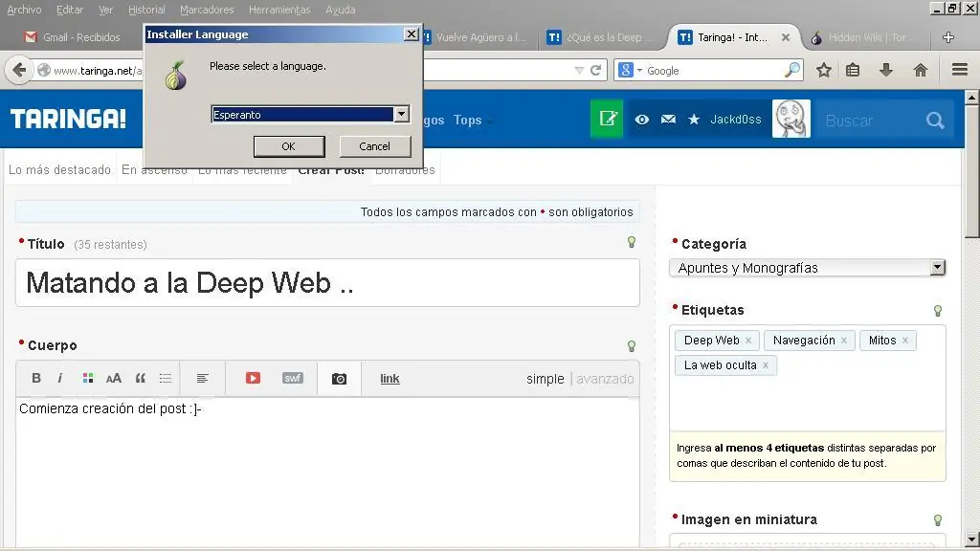Open the text alignment tool
Screen dimensions: 980x551
tap(203, 378)
